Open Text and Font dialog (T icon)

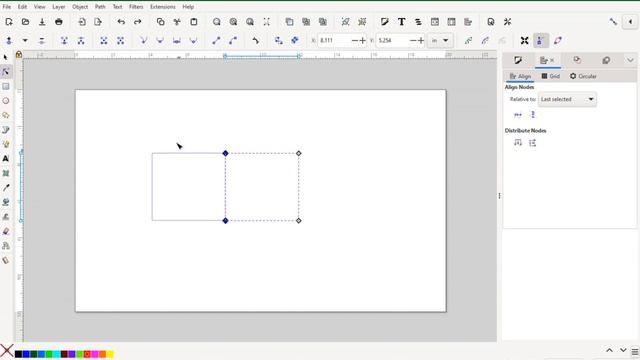pos(402,22)
